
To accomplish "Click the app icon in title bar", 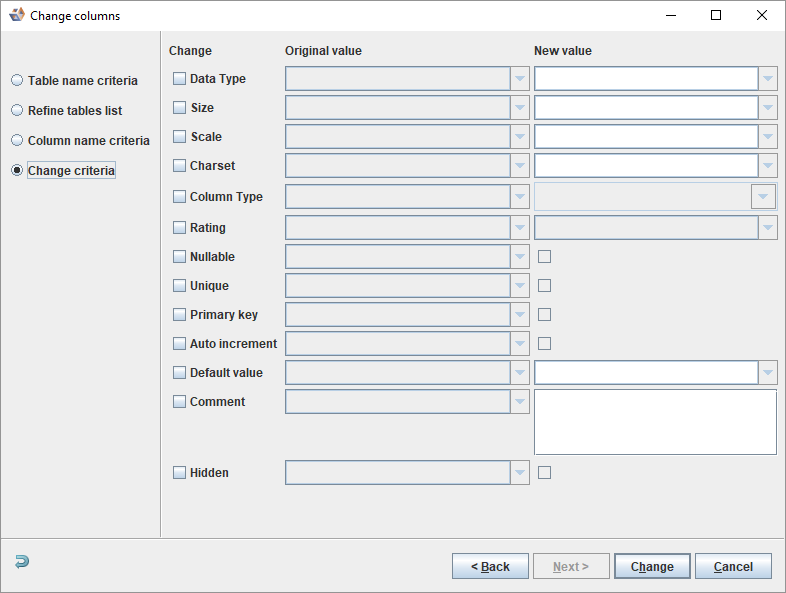I will (16, 15).
